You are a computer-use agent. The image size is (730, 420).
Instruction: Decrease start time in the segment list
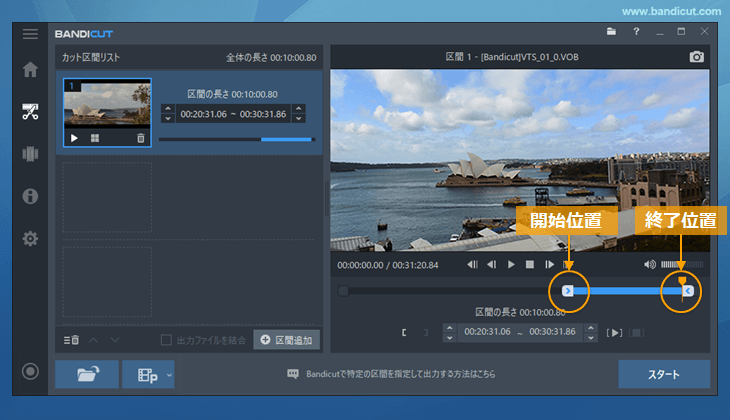pos(168,118)
